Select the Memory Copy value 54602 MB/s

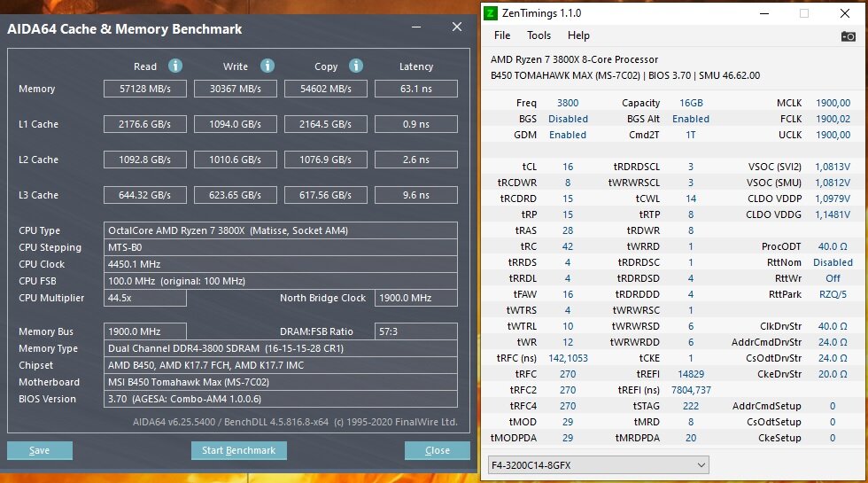click(x=326, y=89)
